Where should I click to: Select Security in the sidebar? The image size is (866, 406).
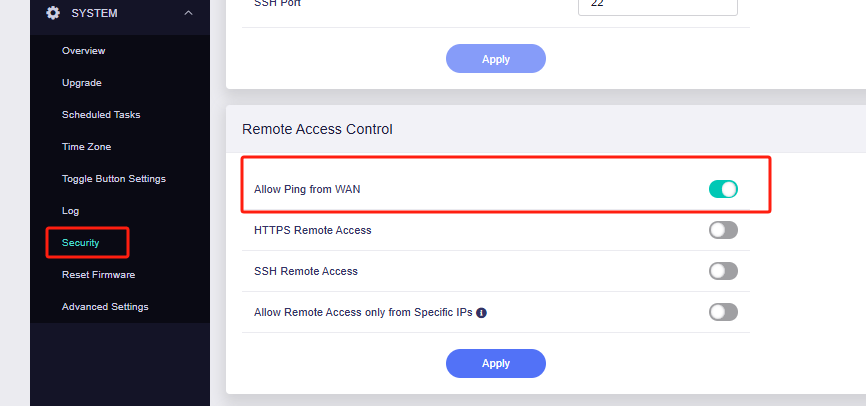(80, 242)
